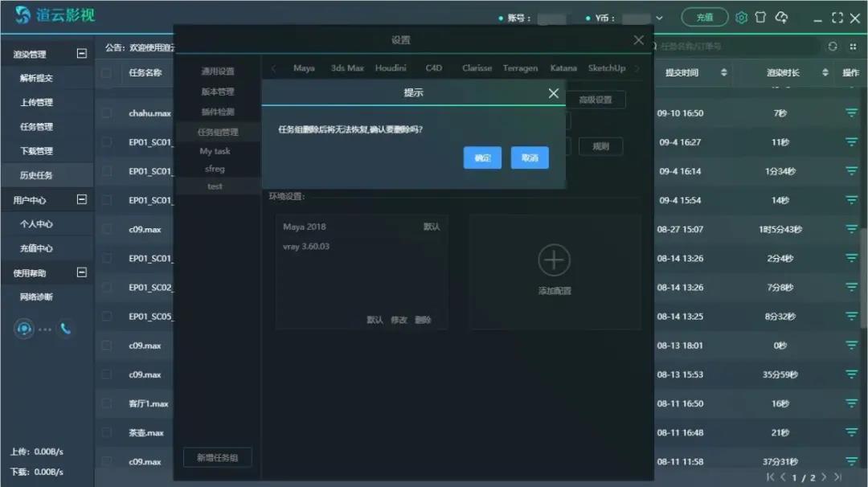
Task: Tick the checkbox beside chahu.max
Action: [x=106, y=113]
